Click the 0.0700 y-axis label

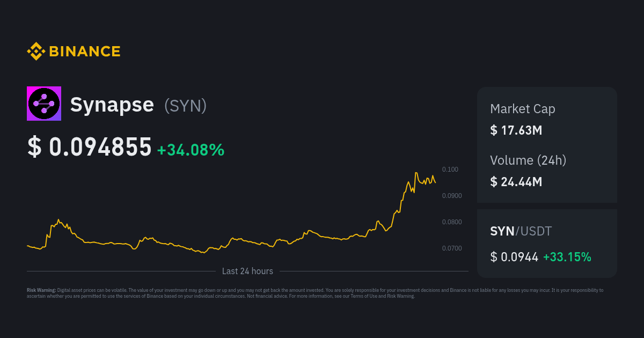451,248
